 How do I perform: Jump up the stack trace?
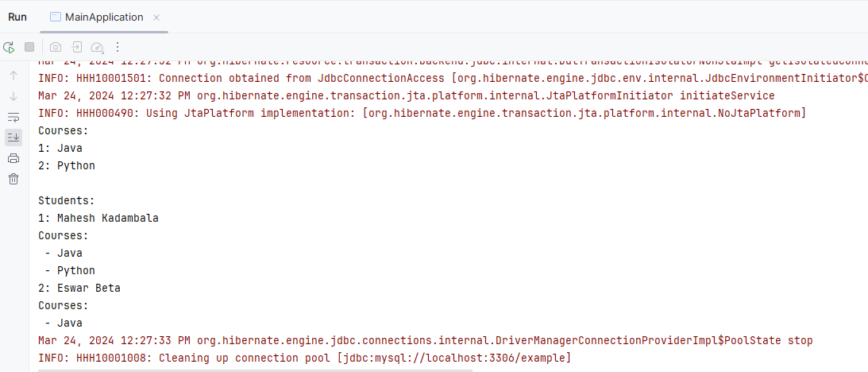[14, 76]
